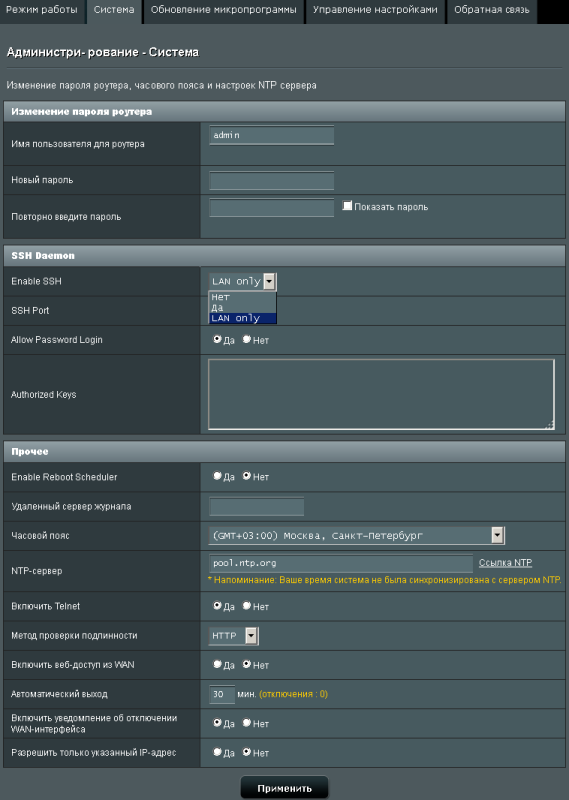This screenshot has width=569, height=800.
Task: Open the Метод проверки подлинности HTTP dropdown
Action: point(234,636)
